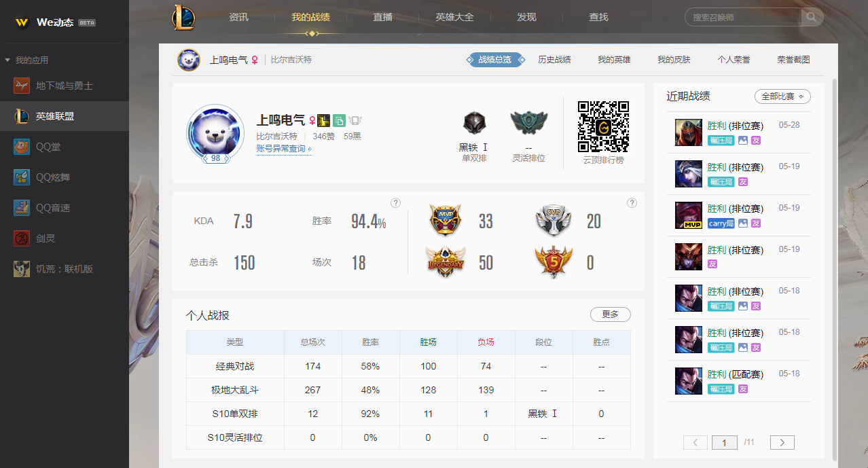Go to previous page of recent matches
This screenshot has width=868, height=468.
pos(695,443)
